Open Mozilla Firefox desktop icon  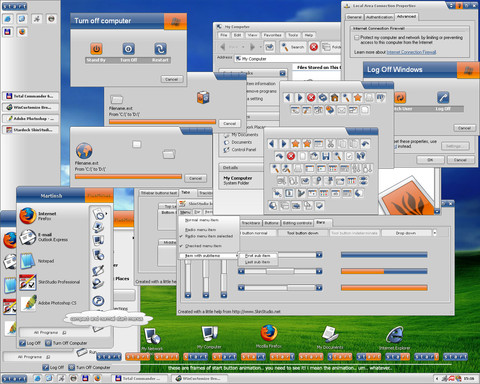[269, 336]
